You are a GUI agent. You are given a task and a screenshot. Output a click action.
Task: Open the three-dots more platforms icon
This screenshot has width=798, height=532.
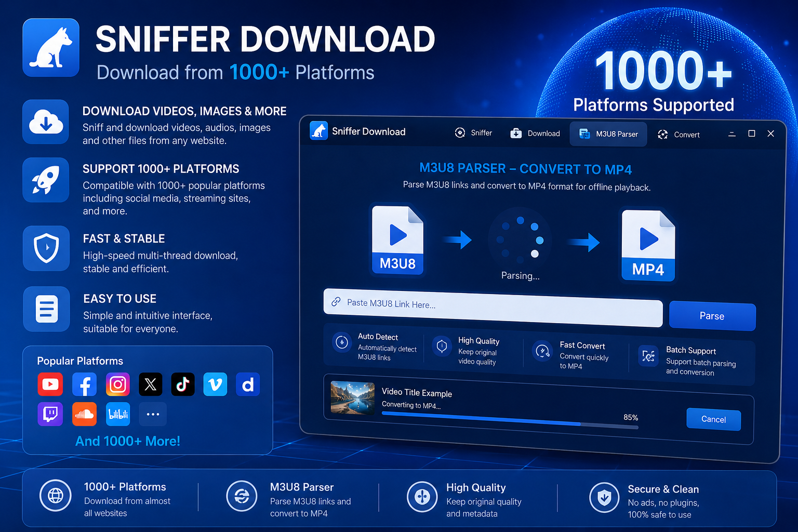153,414
